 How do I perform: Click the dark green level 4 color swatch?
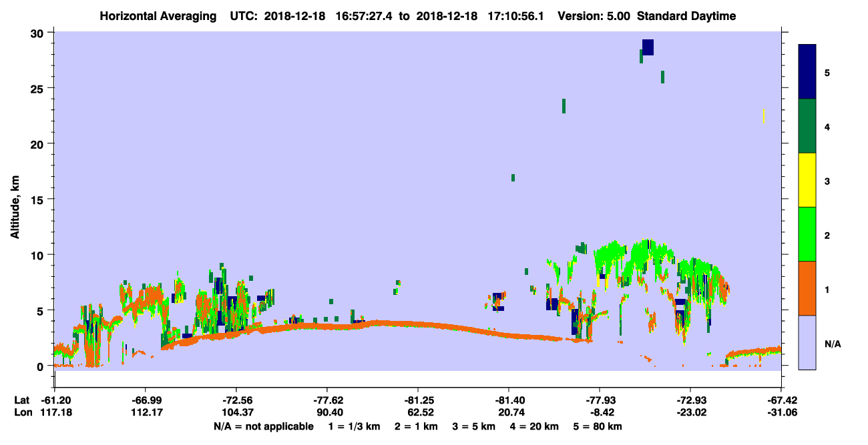(x=807, y=126)
